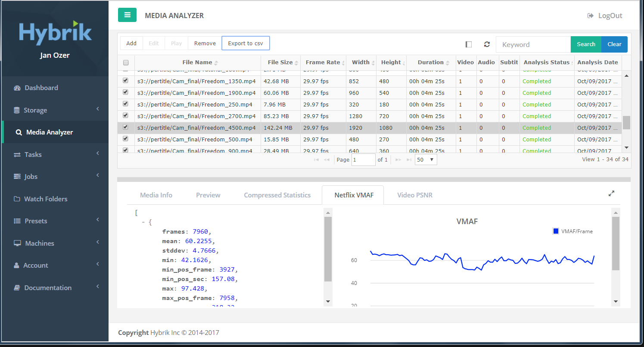Refresh the media table

tap(487, 44)
